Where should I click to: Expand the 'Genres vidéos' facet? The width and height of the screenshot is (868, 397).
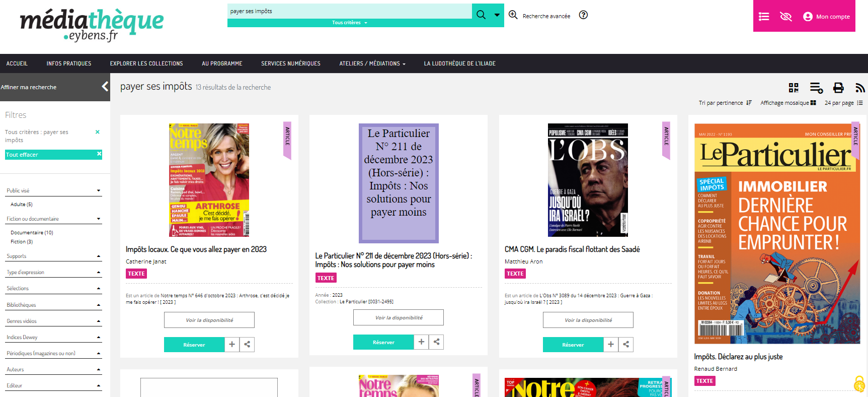pos(53,321)
